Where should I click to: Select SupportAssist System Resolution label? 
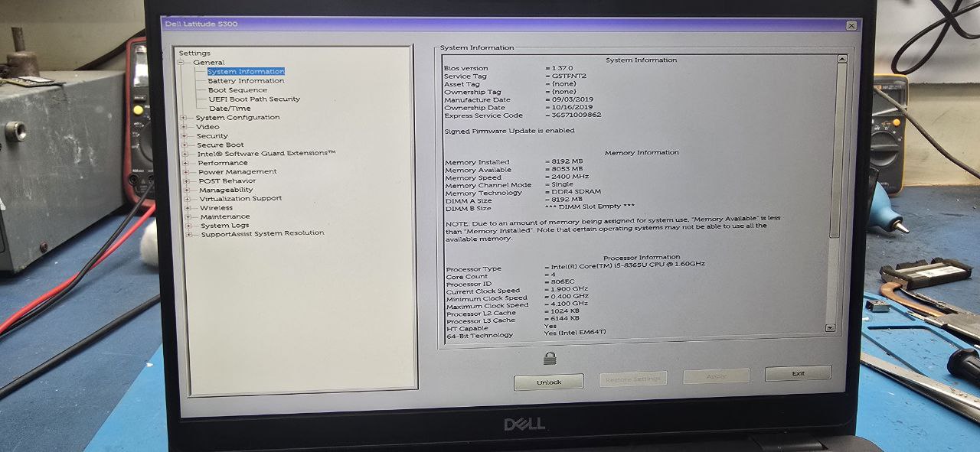(x=263, y=233)
